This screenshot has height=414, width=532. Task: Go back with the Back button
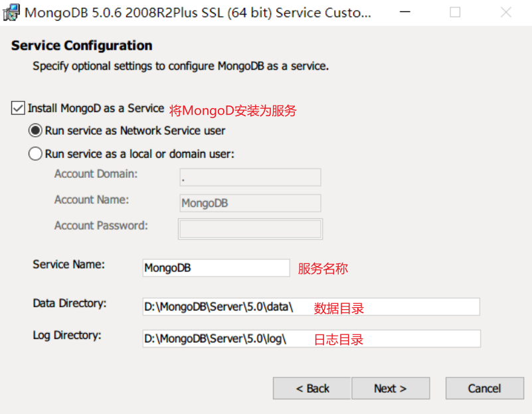[311, 388]
